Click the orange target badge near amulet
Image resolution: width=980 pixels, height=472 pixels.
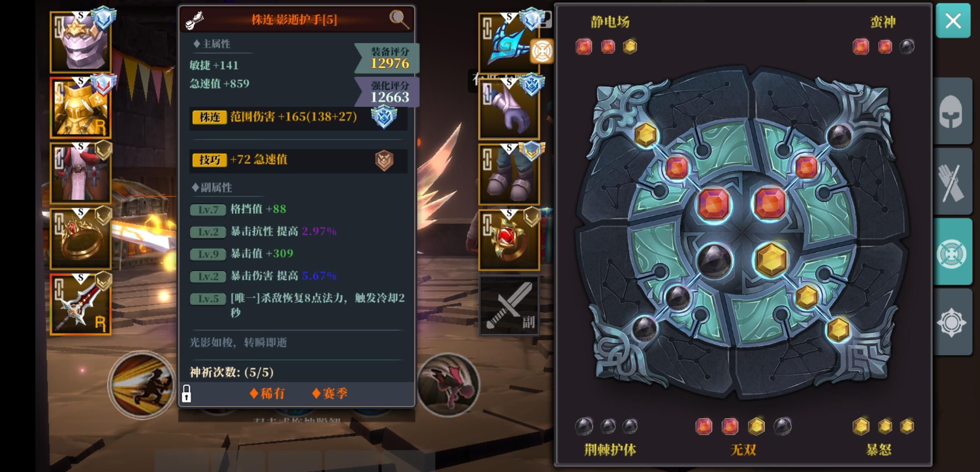pyautogui.click(x=542, y=52)
